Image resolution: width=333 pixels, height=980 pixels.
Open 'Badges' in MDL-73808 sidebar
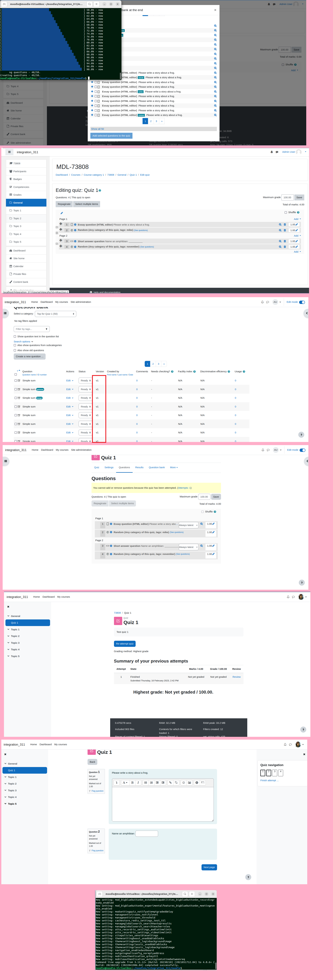pyautogui.click(x=26, y=179)
